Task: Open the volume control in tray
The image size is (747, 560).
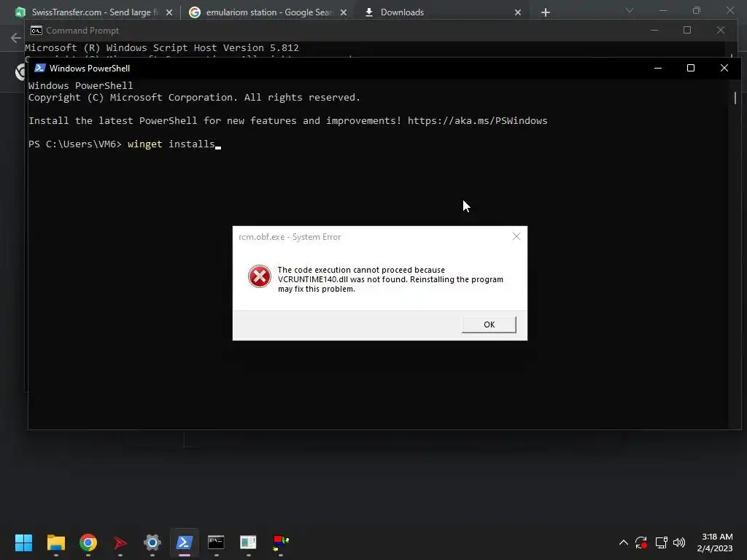Action: pos(679,542)
